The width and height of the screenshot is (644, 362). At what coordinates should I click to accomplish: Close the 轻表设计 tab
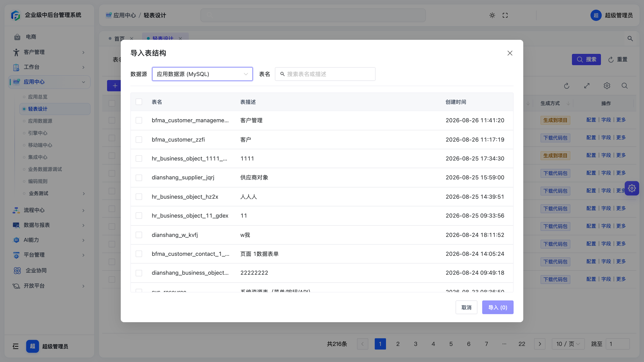[x=180, y=38]
